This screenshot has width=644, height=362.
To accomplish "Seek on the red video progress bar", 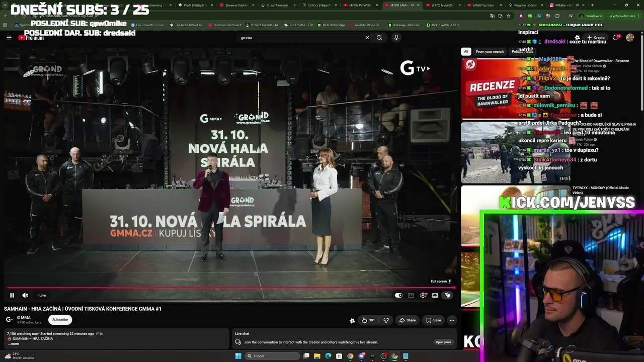I will coord(231,288).
